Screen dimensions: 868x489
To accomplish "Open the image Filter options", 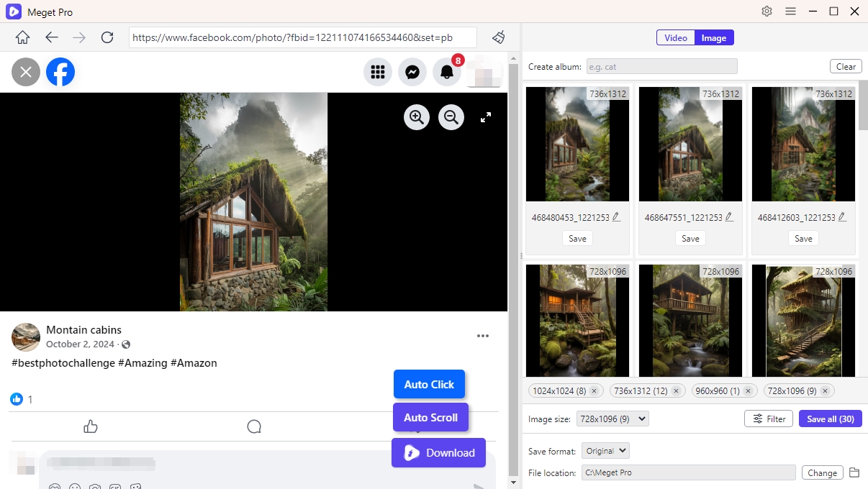I will tap(769, 419).
